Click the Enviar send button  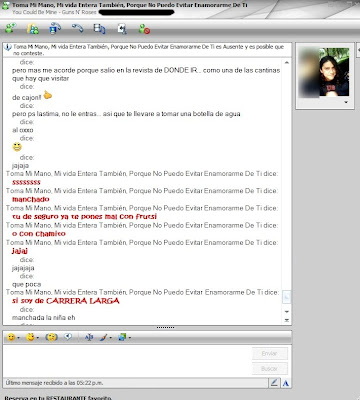[x=270, y=353]
